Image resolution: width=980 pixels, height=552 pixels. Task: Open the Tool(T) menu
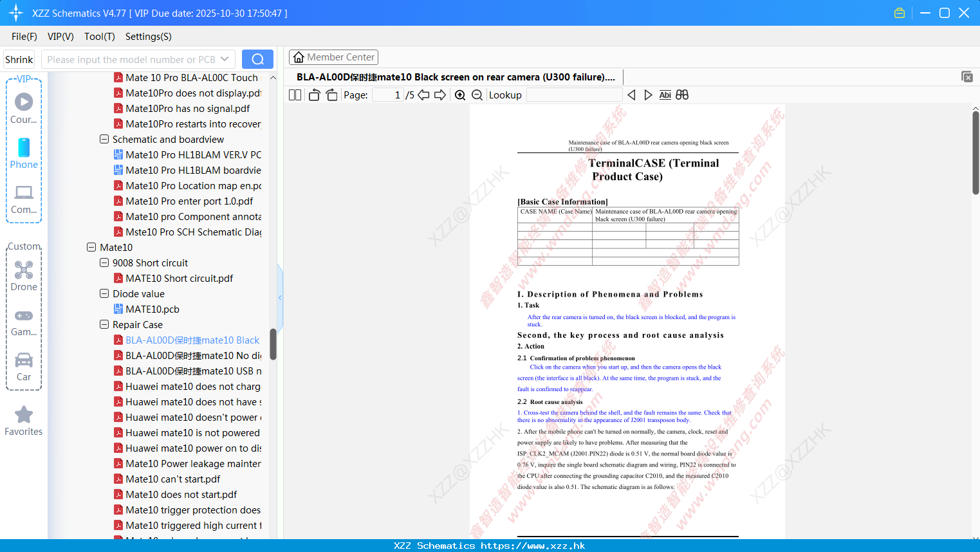(100, 37)
